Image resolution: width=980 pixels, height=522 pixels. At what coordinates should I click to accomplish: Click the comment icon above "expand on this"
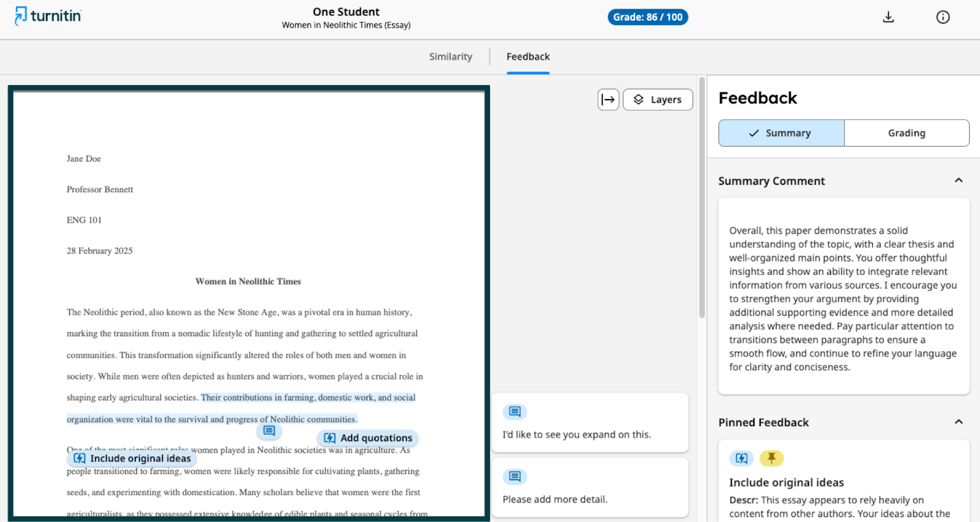coord(515,412)
